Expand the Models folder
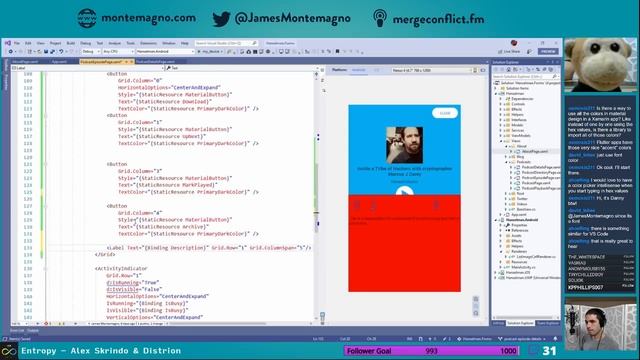 (501, 125)
